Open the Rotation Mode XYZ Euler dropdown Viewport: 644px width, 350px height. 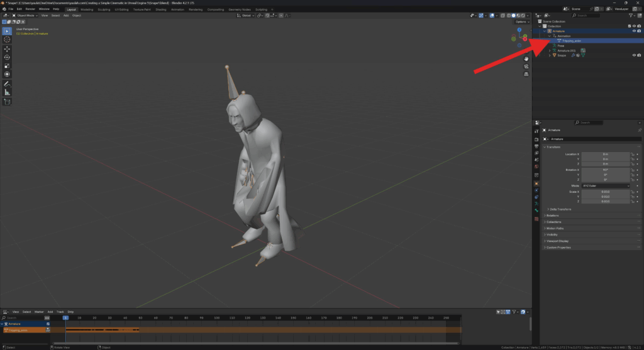click(606, 186)
